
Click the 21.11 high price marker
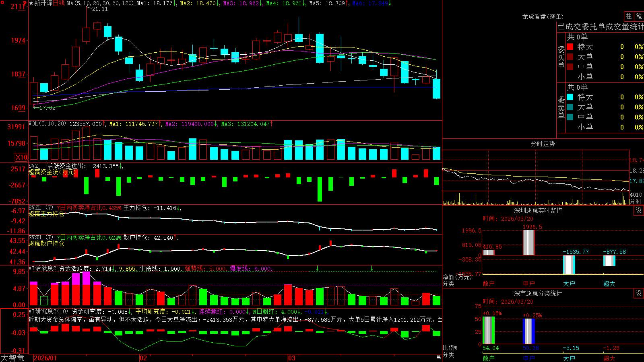(x=100, y=9)
